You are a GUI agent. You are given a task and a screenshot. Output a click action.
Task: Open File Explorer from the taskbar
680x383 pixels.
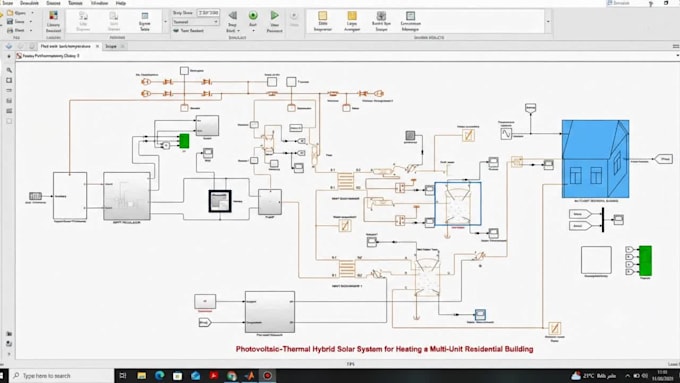coord(141,376)
